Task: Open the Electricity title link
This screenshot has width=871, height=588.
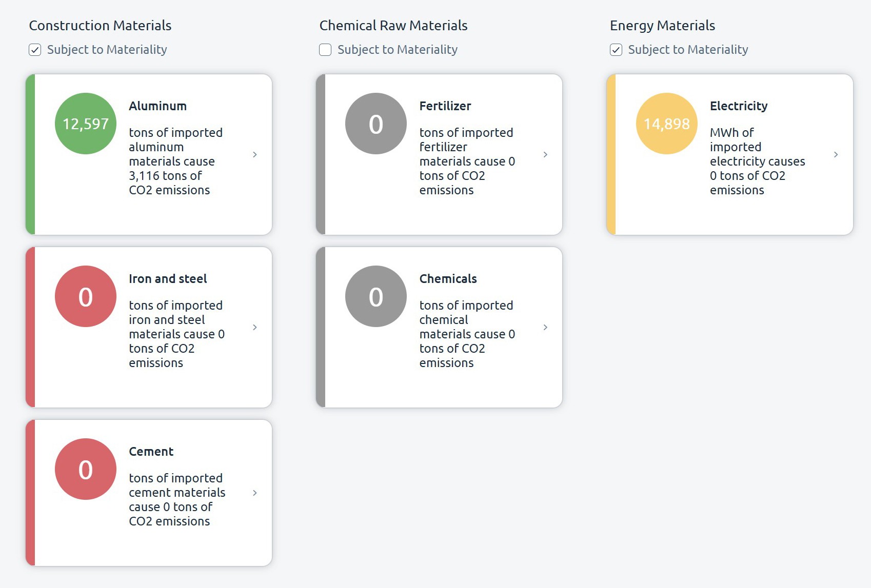Action: [739, 106]
